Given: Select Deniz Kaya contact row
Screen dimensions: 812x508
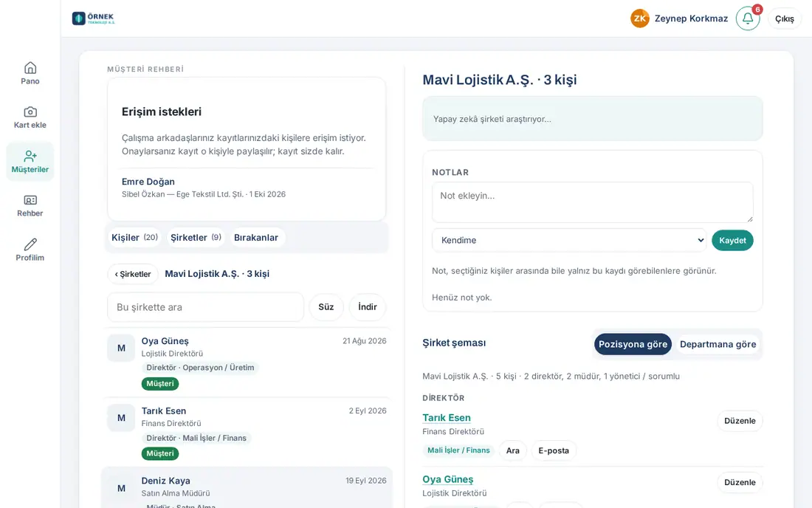Looking at the screenshot, I should point(247,488).
